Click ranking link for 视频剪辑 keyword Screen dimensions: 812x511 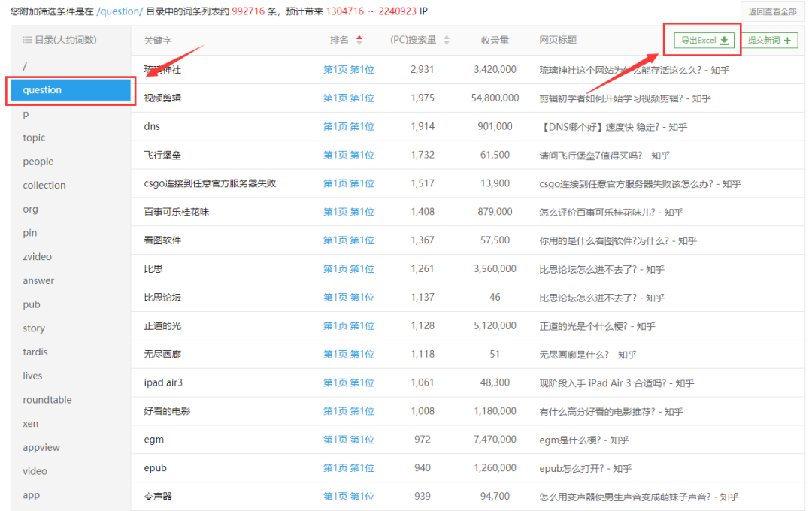click(x=348, y=98)
